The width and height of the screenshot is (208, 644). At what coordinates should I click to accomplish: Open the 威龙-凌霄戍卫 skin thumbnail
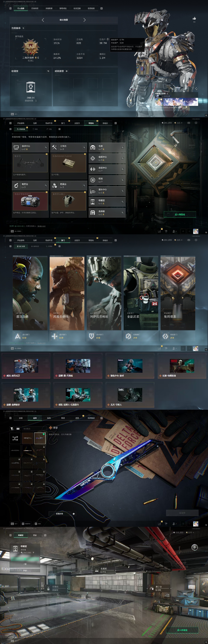coord(26,366)
